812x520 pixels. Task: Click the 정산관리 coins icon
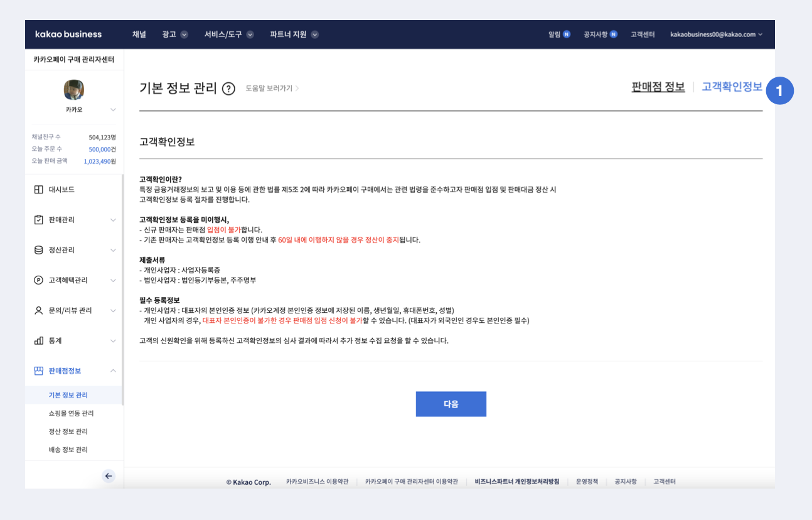pyautogui.click(x=38, y=250)
